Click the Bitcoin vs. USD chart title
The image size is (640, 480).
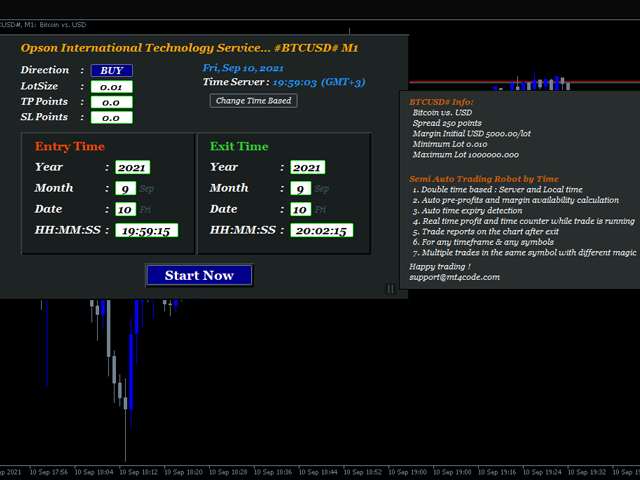(63, 25)
